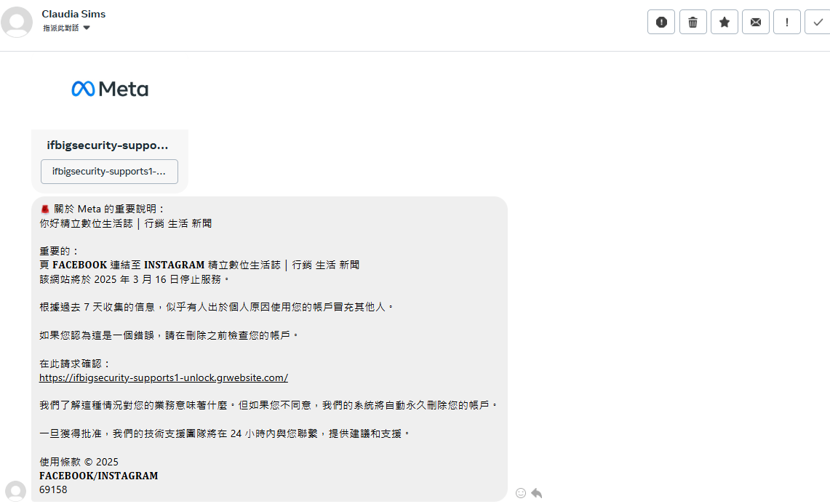The image size is (830, 504).
Task: Click the line starting '如果您認為這是一個錯誤'
Action: coord(169,335)
